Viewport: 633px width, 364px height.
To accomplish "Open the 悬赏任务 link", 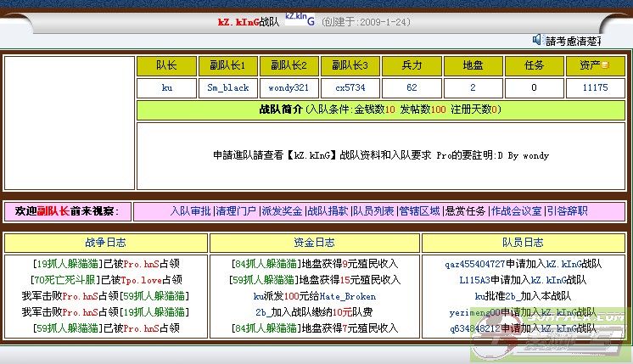I will tap(466, 211).
